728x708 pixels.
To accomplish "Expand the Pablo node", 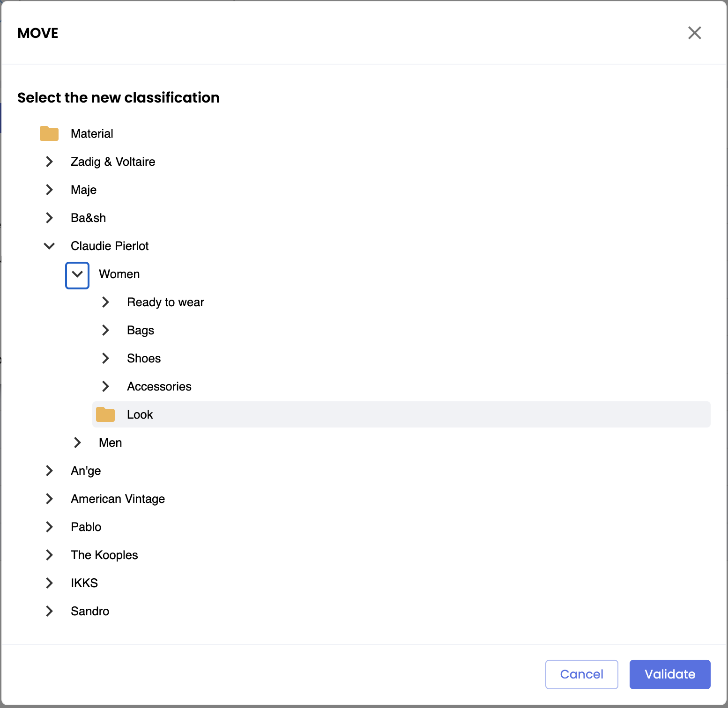I will 49,527.
